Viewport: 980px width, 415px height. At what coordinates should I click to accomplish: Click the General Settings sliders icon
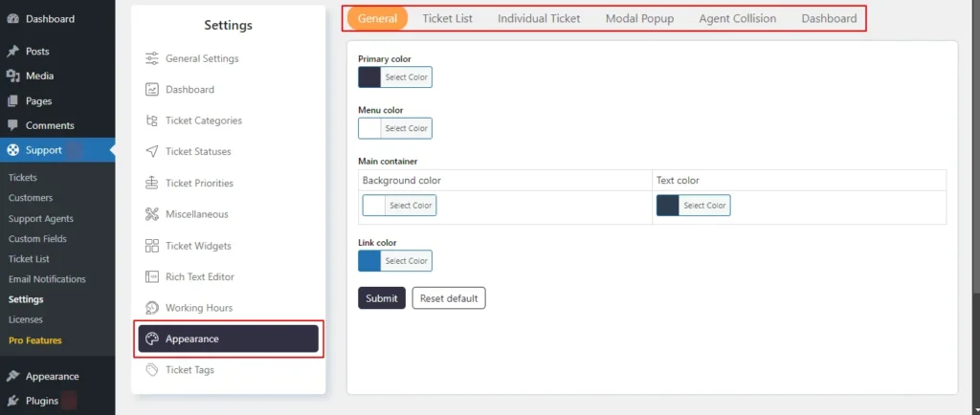click(152, 58)
